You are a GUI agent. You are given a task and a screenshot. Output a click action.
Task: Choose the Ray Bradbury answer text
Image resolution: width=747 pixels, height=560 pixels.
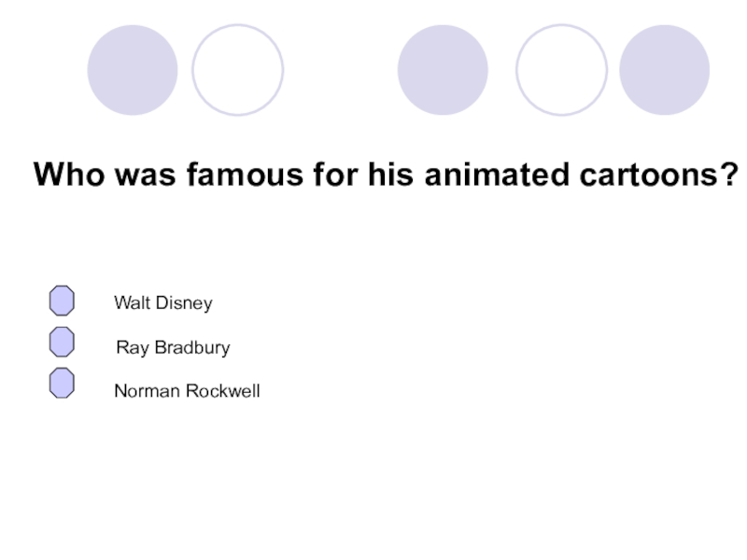[173, 348]
